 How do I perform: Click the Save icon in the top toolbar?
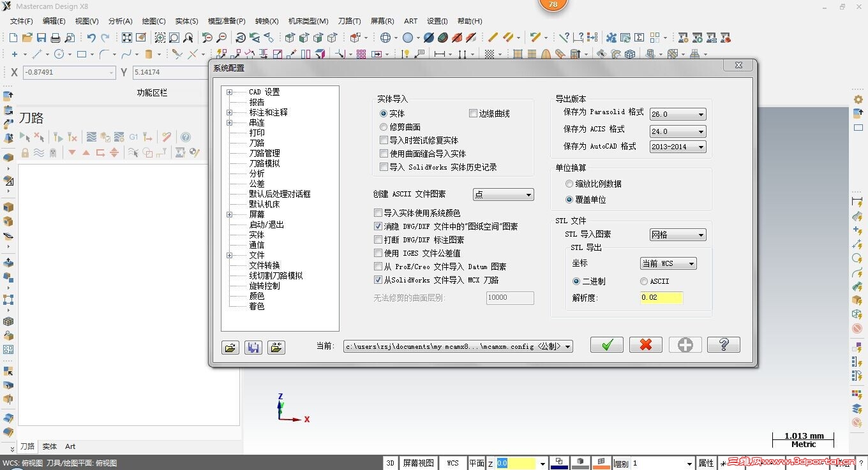[x=43, y=38]
